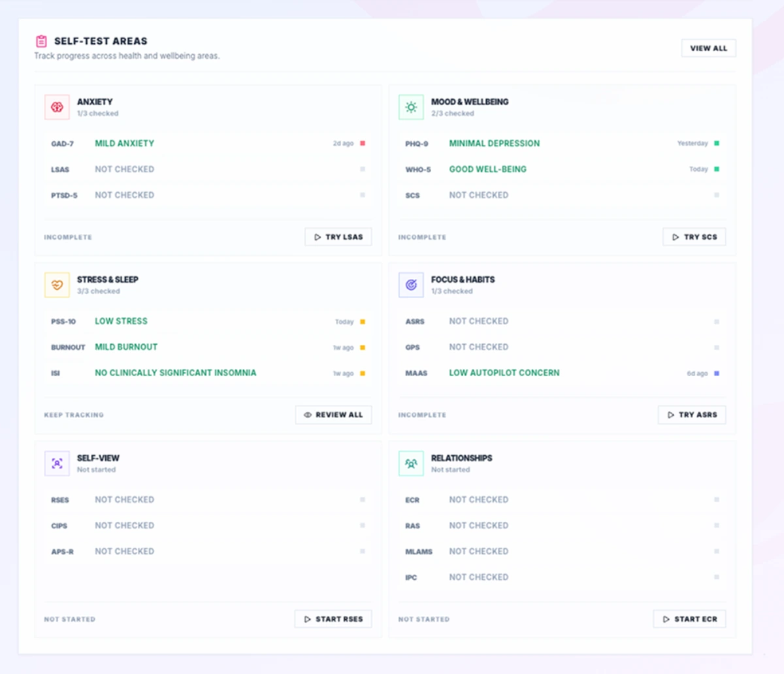This screenshot has width=784, height=674.
Task: Open the Mild Burnout result
Action: [126, 347]
